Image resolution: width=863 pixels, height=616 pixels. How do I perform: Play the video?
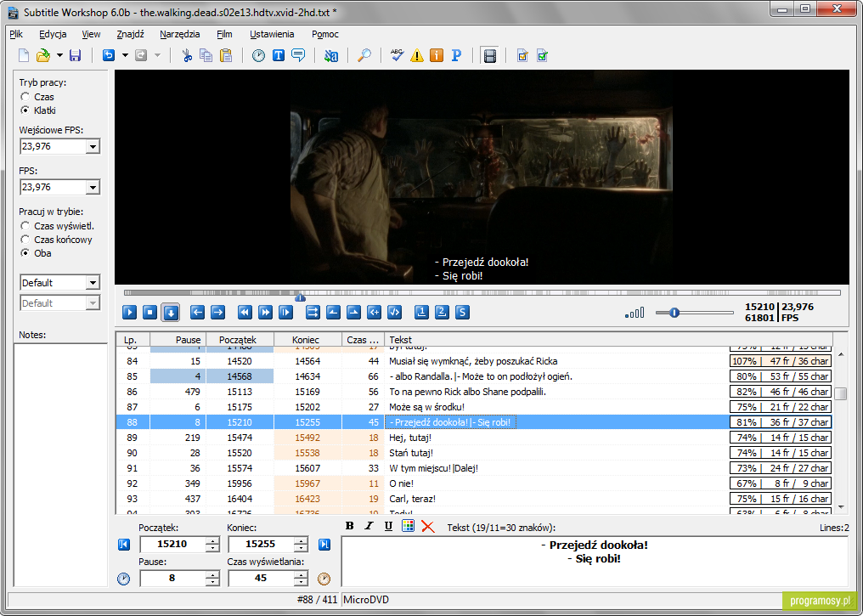(129, 313)
